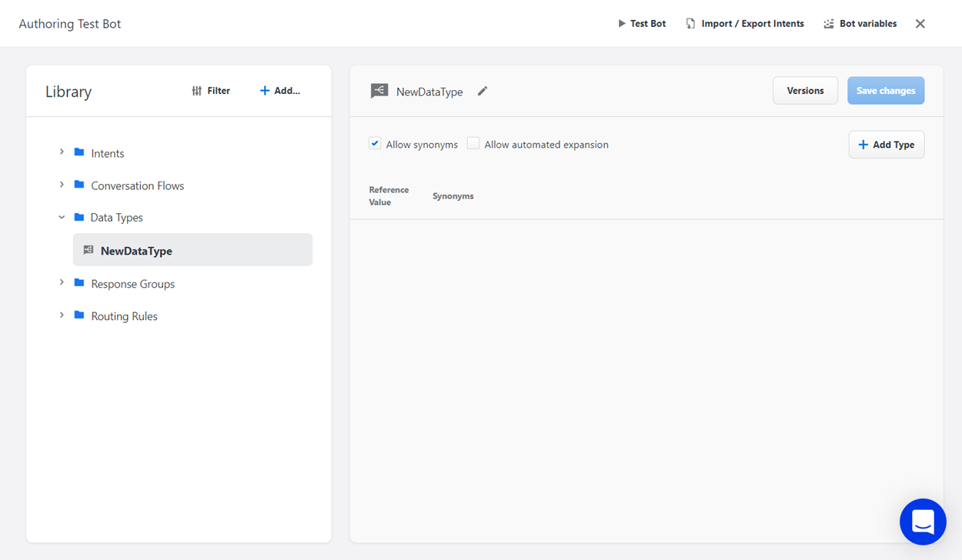
Task: Click the pencil icon to rename NewDataType
Action: point(483,92)
